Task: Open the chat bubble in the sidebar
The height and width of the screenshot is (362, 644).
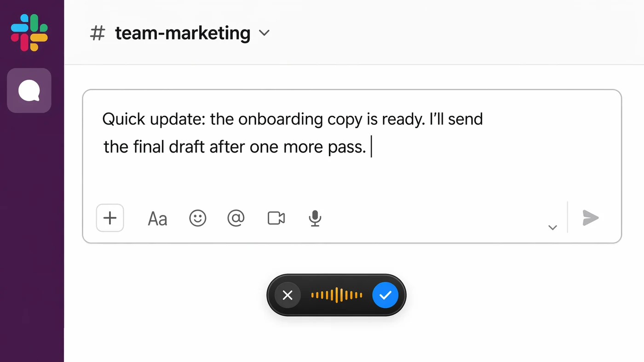Action: (x=29, y=90)
